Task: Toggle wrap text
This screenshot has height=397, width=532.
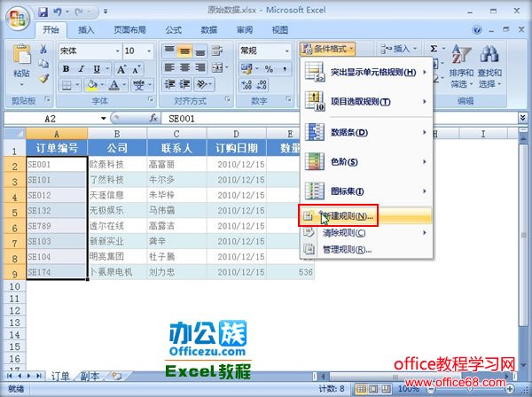Action: tap(217, 51)
